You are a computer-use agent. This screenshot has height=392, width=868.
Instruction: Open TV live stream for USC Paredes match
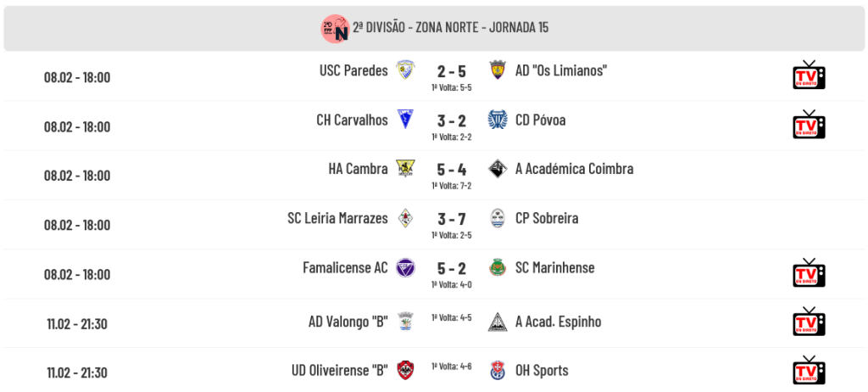809,75
